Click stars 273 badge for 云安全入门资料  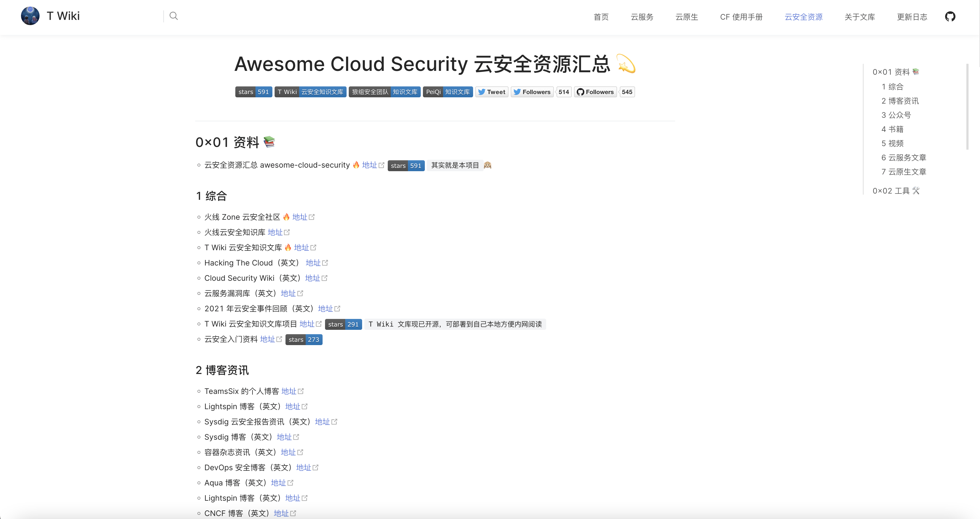[x=303, y=340]
